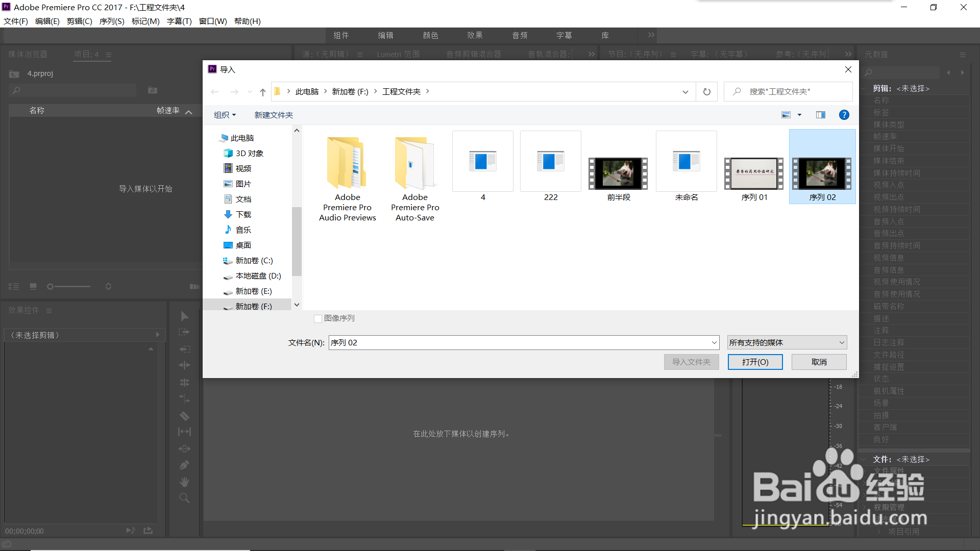Select 桌面 in the navigation tree
The image size is (980, 551).
pos(243,245)
